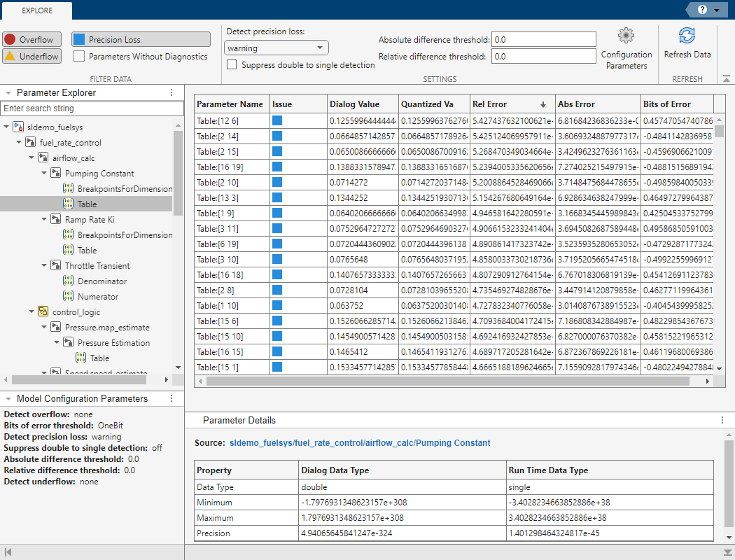Click the sort arrow in Rel Error column
The width and height of the screenshot is (735, 560).
543,104
